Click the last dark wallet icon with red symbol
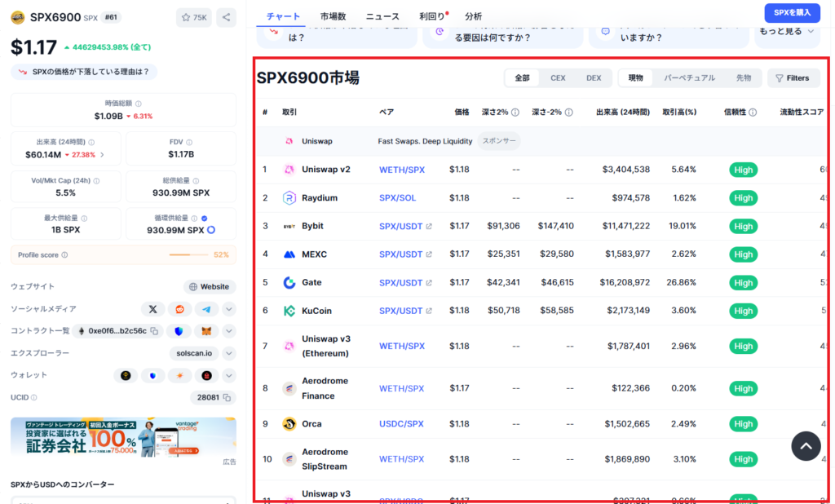Screen dimensions: 835x504 tap(206, 376)
